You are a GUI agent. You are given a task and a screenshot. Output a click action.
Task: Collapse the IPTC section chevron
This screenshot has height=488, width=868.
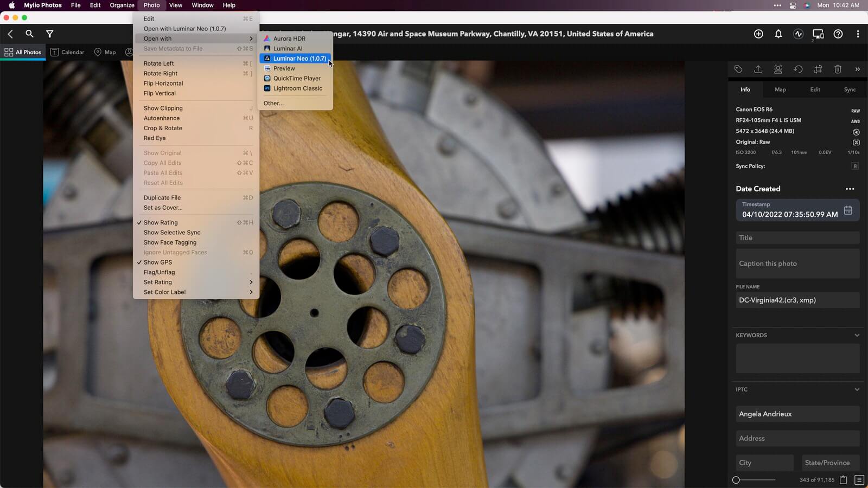pos(857,389)
